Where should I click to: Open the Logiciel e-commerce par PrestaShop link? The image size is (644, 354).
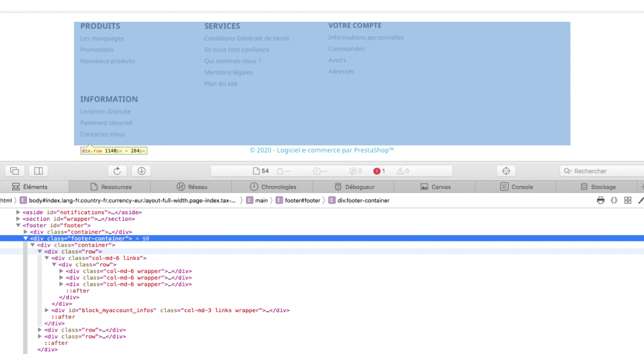point(321,150)
